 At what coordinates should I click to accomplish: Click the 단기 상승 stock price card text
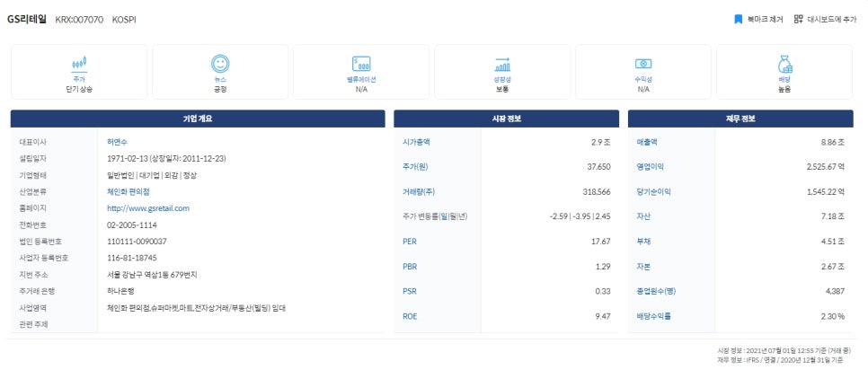(79, 89)
